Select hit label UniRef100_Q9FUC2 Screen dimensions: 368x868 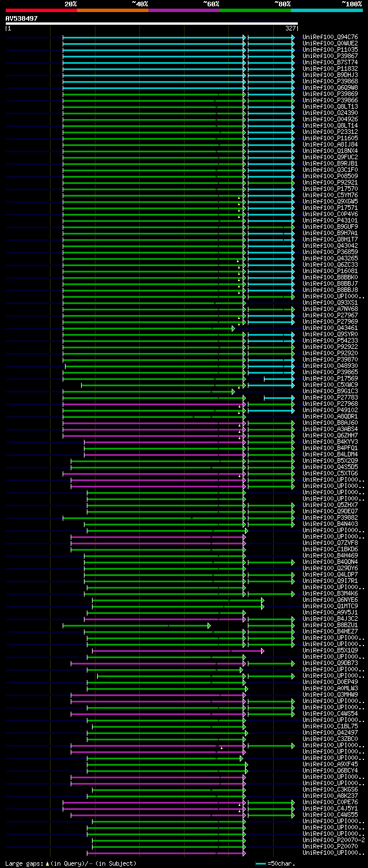(x=330, y=157)
